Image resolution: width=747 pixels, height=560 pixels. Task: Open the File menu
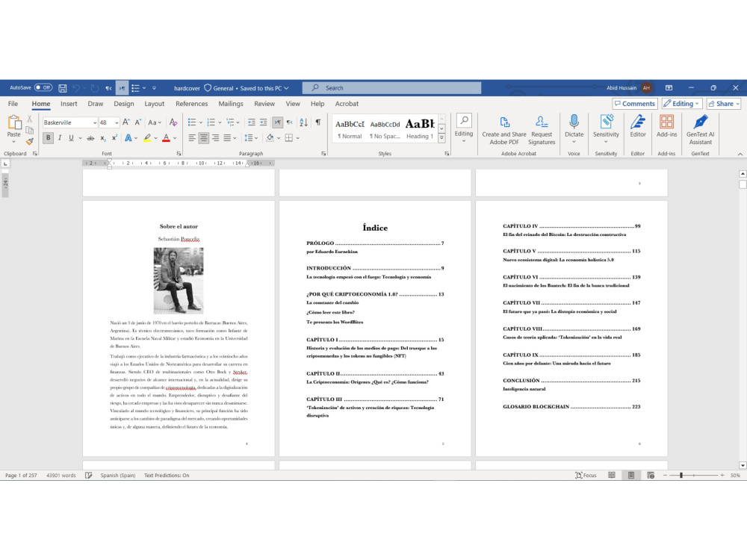pyautogui.click(x=13, y=104)
